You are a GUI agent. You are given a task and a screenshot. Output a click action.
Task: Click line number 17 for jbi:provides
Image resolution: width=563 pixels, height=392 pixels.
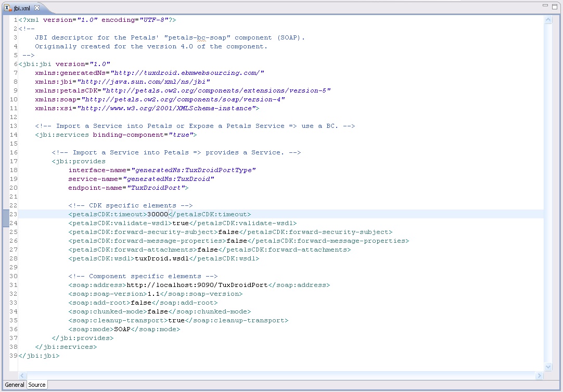14,161
